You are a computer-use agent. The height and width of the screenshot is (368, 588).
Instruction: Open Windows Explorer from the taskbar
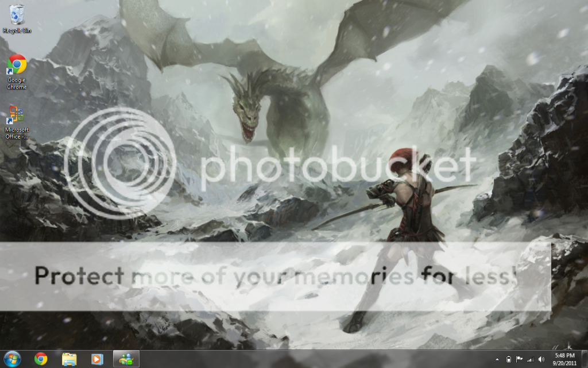point(69,359)
